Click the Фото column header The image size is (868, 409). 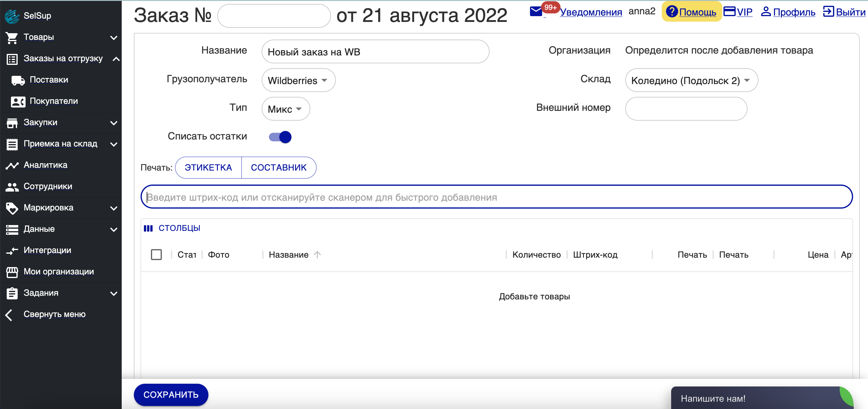click(x=218, y=255)
